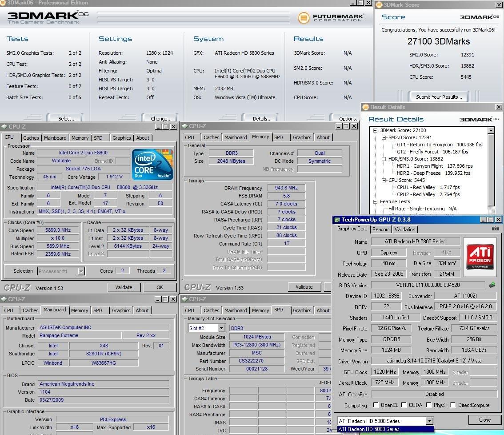The image size is (504, 435).
Task: Collapse the SM2.0 Score: 12391 node
Action: coord(384,137)
